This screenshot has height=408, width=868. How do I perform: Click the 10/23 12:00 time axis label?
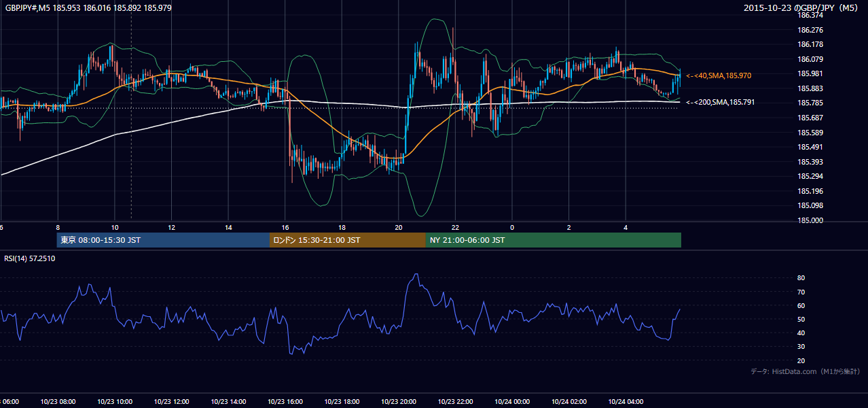click(171, 402)
